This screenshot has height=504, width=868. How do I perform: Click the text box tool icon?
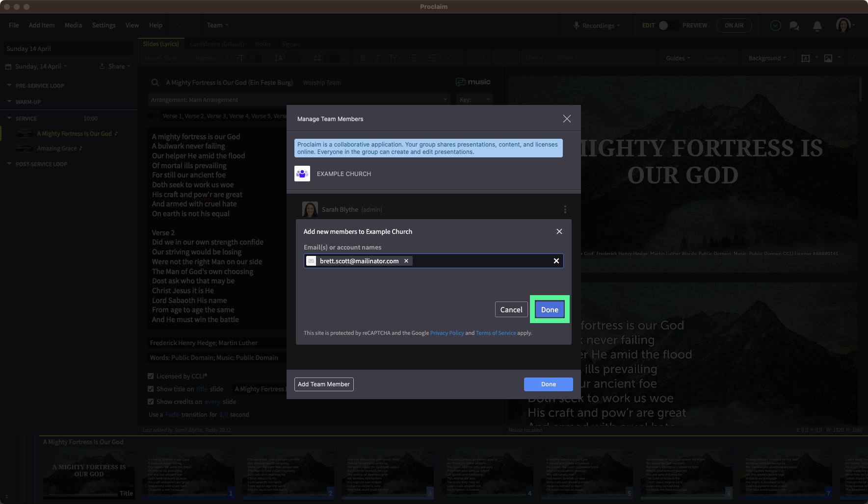[805, 58]
